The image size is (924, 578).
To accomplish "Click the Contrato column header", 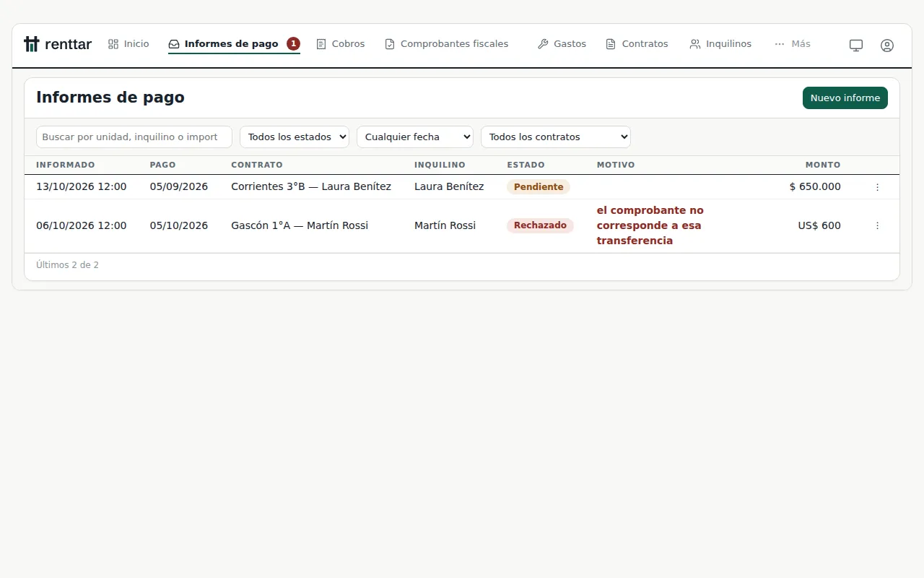I will coord(257,165).
